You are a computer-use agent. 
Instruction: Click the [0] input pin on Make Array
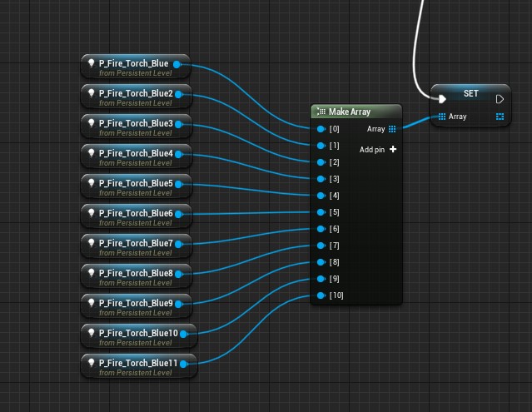321,129
